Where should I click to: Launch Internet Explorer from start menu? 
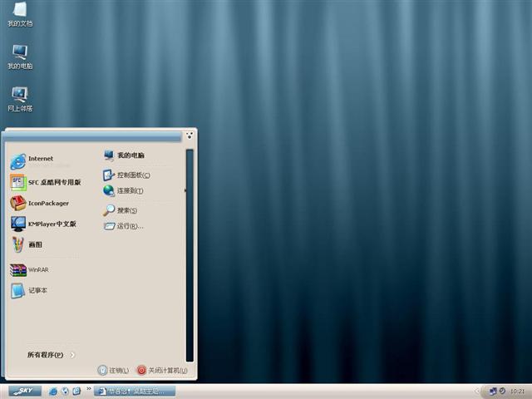pos(32,161)
